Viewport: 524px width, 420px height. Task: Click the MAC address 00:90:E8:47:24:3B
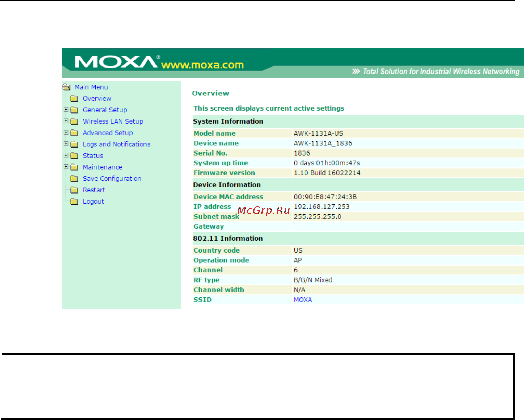(x=325, y=197)
